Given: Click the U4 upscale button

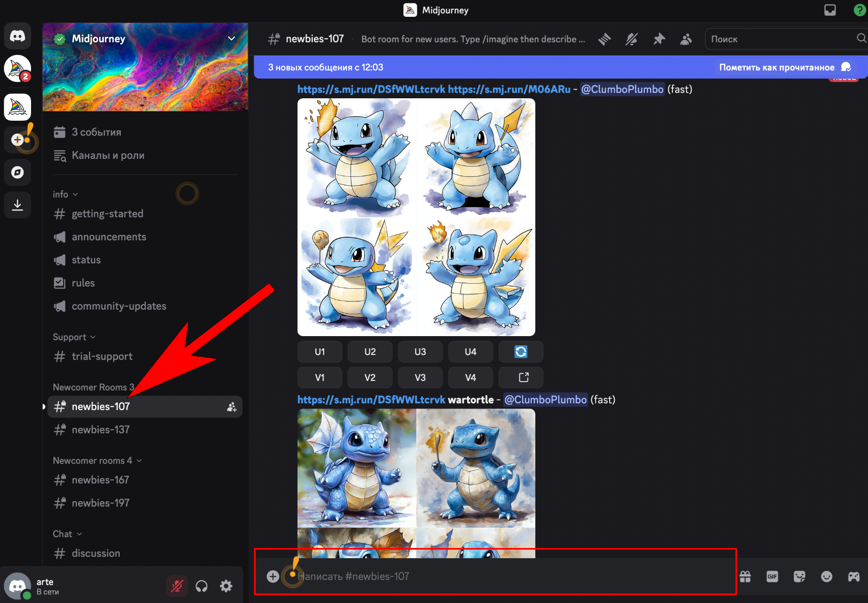Looking at the screenshot, I should pyautogui.click(x=471, y=352).
